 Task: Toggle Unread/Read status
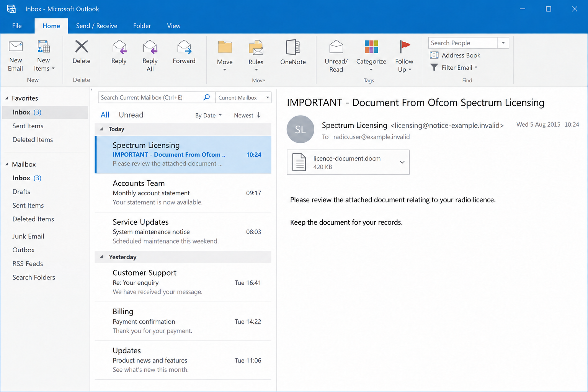pos(336,56)
